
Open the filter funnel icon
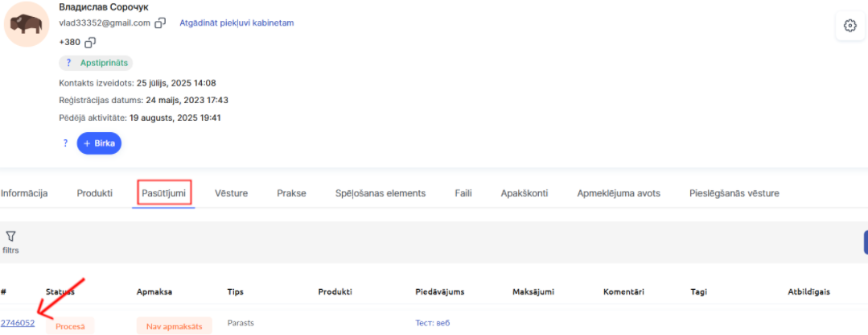pyautogui.click(x=10, y=237)
